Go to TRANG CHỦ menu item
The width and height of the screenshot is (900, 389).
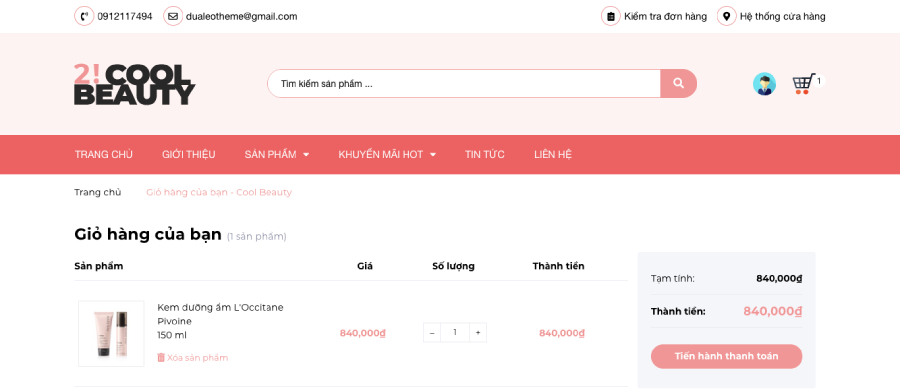click(x=104, y=154)
